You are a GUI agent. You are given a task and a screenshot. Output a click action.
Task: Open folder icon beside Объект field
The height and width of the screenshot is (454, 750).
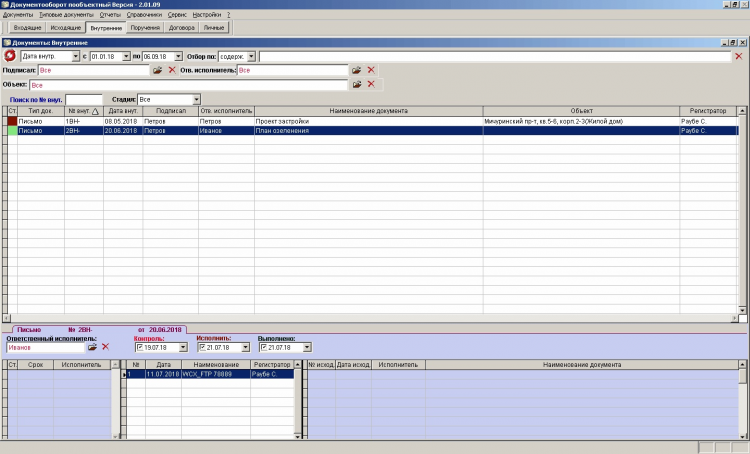[x=357, y=84]
